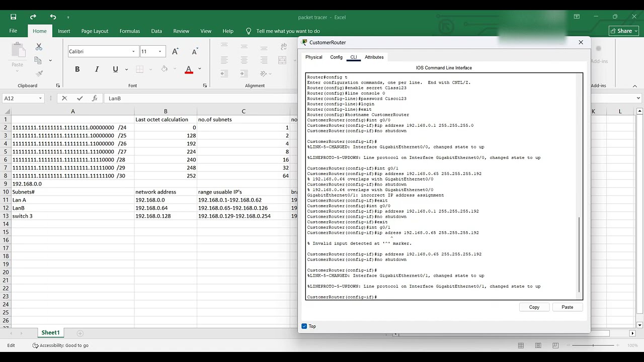
Task: Open the font size 11 dropdown
Action: coord(160,51)
